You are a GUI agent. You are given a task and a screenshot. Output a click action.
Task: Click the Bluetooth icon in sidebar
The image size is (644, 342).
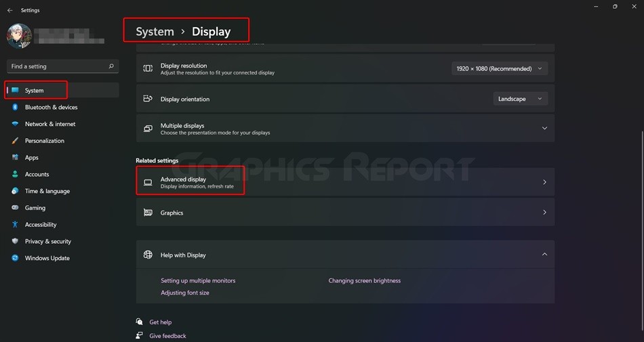pos(15,107)
